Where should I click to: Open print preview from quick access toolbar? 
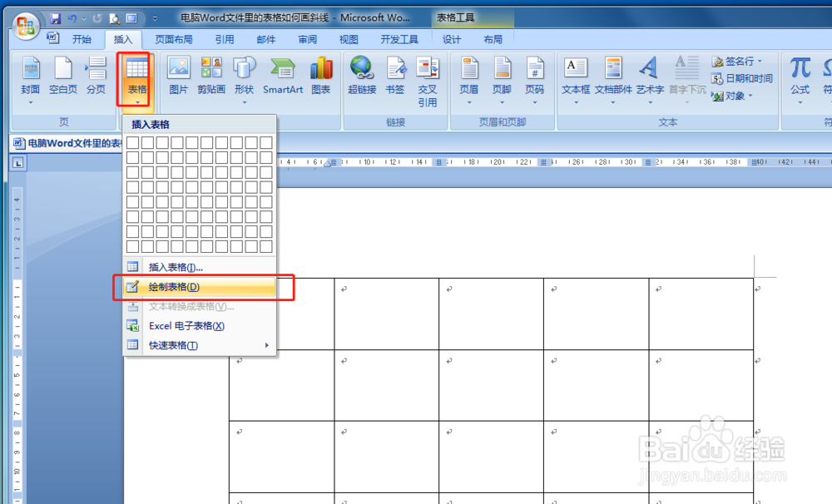[x=114, y=18]
